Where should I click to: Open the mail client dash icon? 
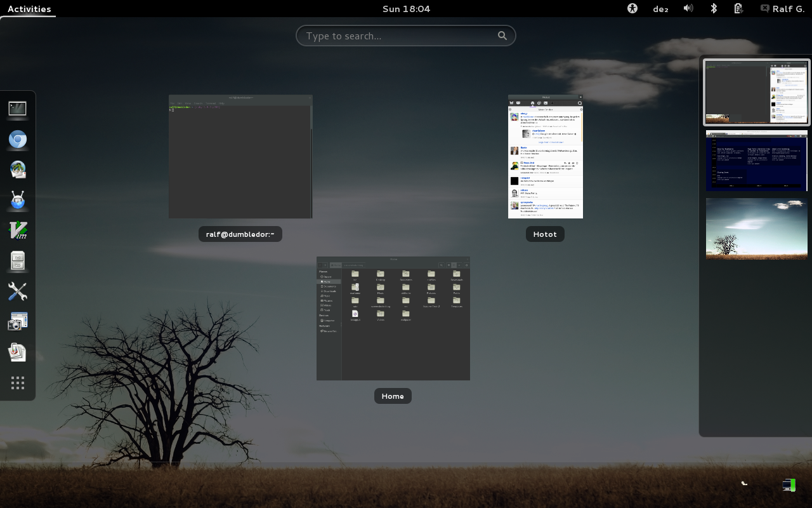point(18,170)
